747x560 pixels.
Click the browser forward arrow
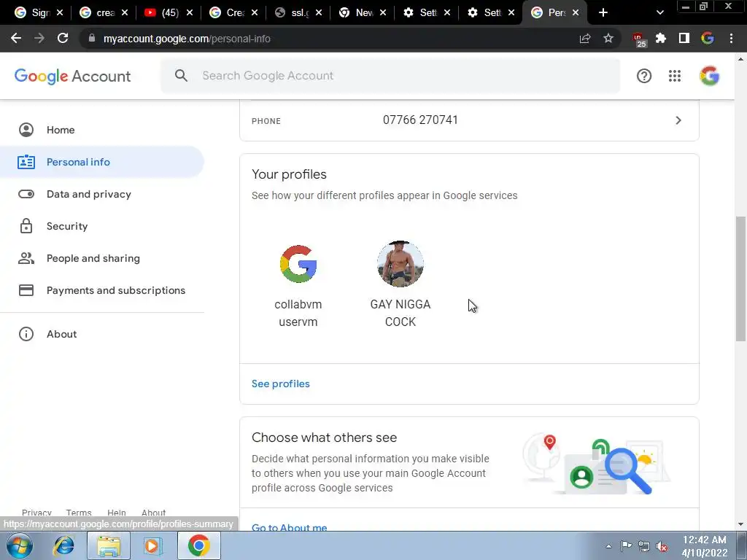(x=39, y=38)
